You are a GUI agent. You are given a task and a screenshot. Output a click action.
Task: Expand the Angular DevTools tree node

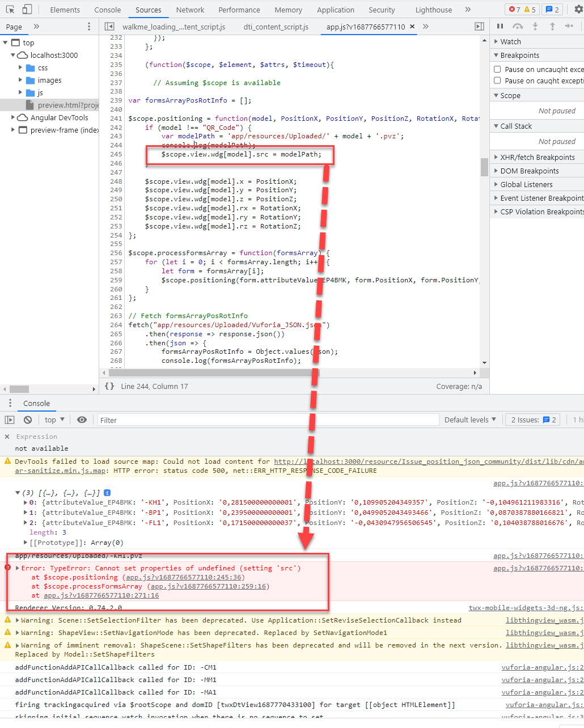tap(13, 118)
